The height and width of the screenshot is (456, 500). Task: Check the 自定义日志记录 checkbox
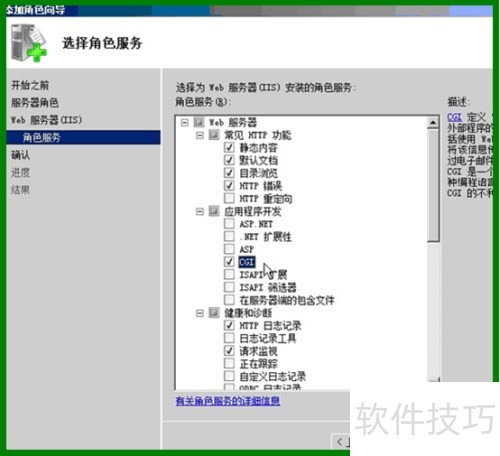point(229,376)
